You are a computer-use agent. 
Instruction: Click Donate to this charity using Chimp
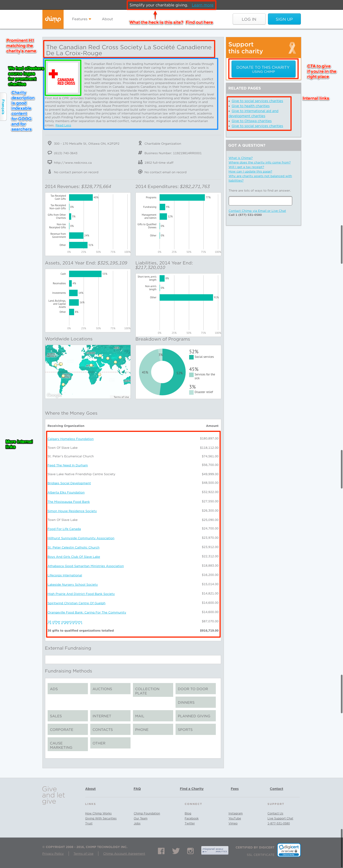tap(263, 69)
